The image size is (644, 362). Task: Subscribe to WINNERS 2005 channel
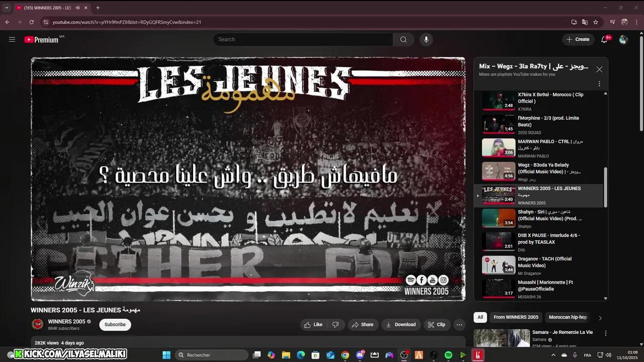(115, 325)
